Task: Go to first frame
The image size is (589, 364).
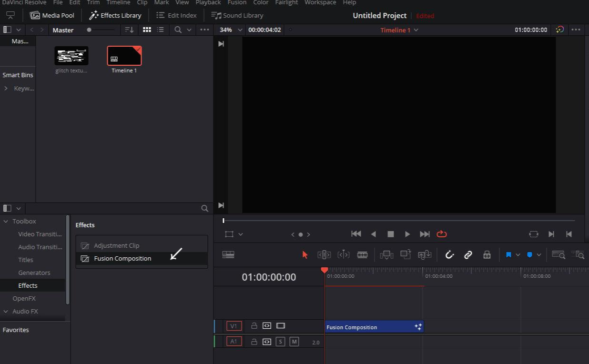Action: [356, 234]
